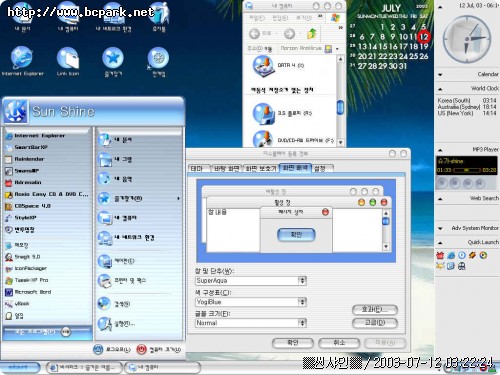Image resolution: width=500 pixels, height=375 pixels.
Task: Collapse the Web Search sidebar panel
Action: tap(440, 199)
